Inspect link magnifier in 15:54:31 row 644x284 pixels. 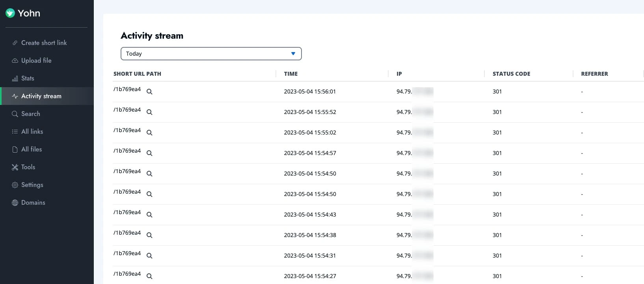[149, 256]
